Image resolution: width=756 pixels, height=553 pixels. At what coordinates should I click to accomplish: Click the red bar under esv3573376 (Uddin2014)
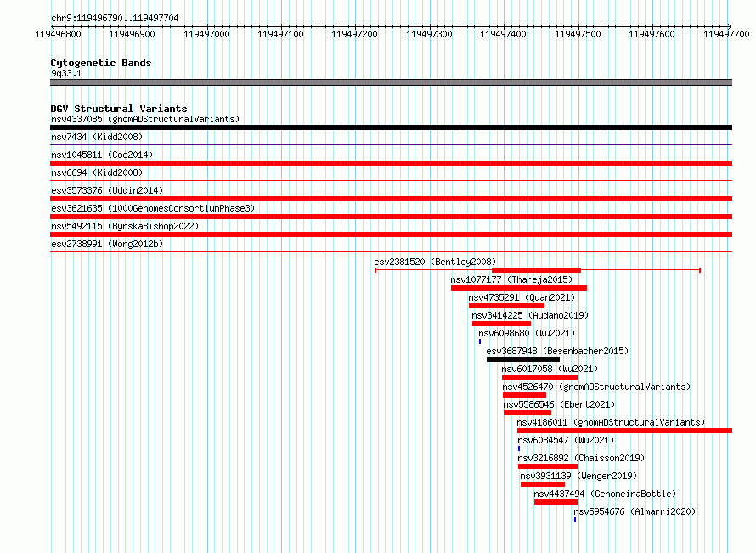391,199
